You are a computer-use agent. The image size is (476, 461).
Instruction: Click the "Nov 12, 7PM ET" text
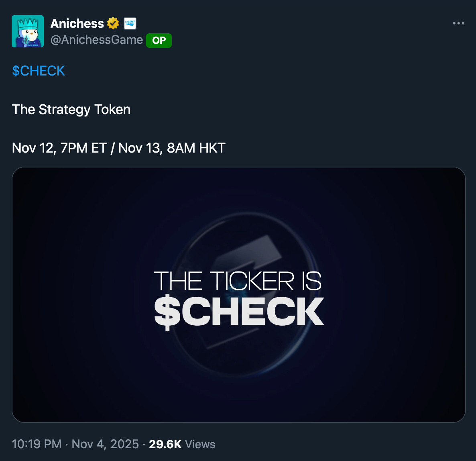point(59,148)
